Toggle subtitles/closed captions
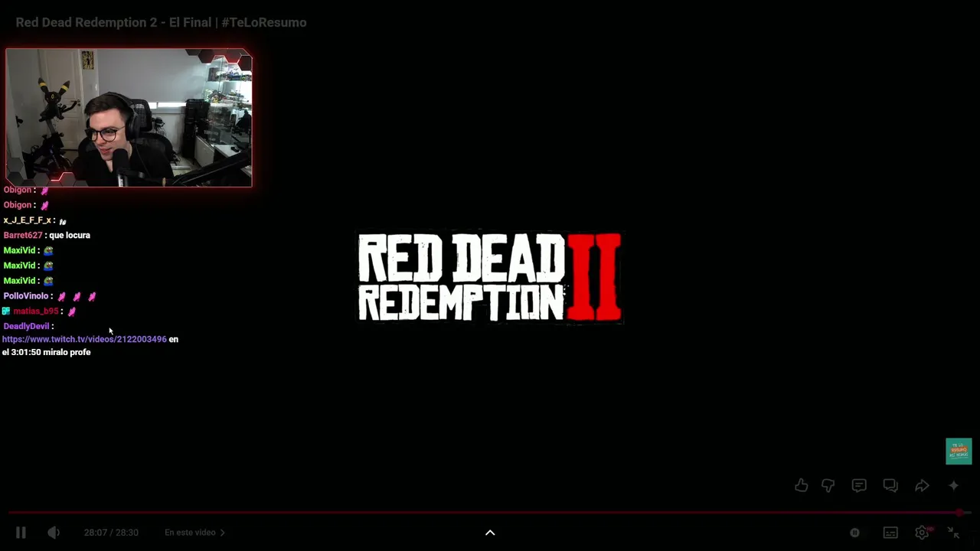 click(x=890, y=533)
